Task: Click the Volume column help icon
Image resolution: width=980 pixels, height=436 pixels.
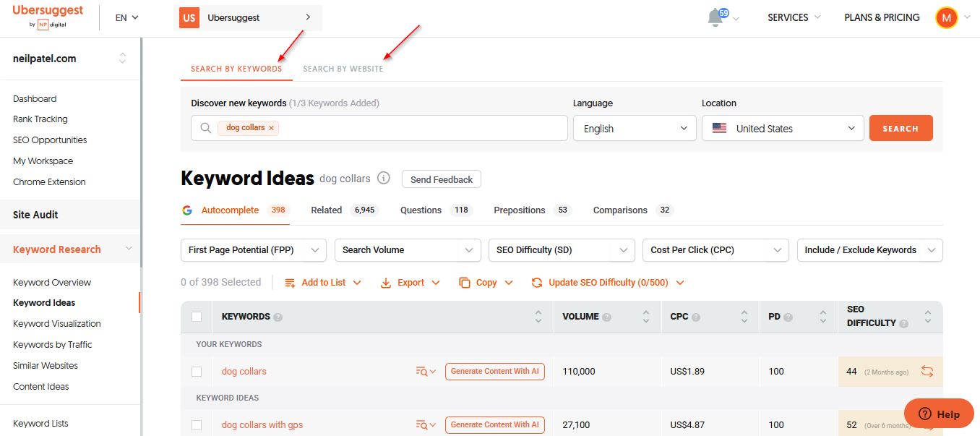Action: tap(607, 317)
